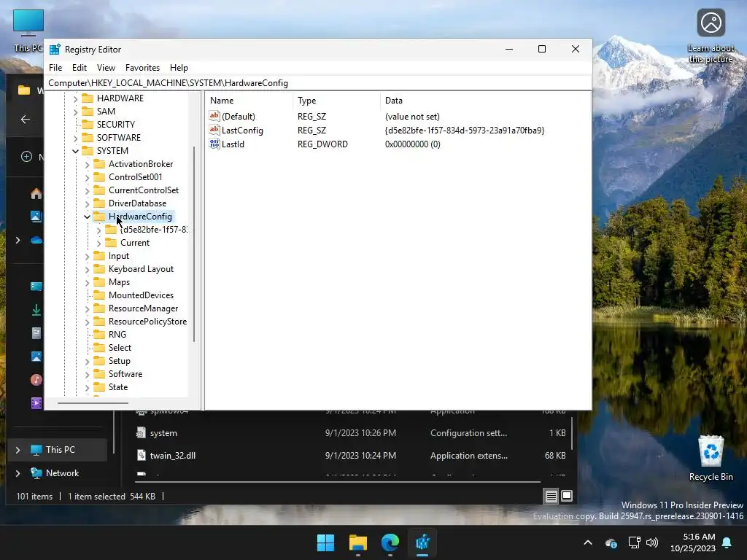
Task: Expand the CurrentControlSet key
Action: (87, 190)
